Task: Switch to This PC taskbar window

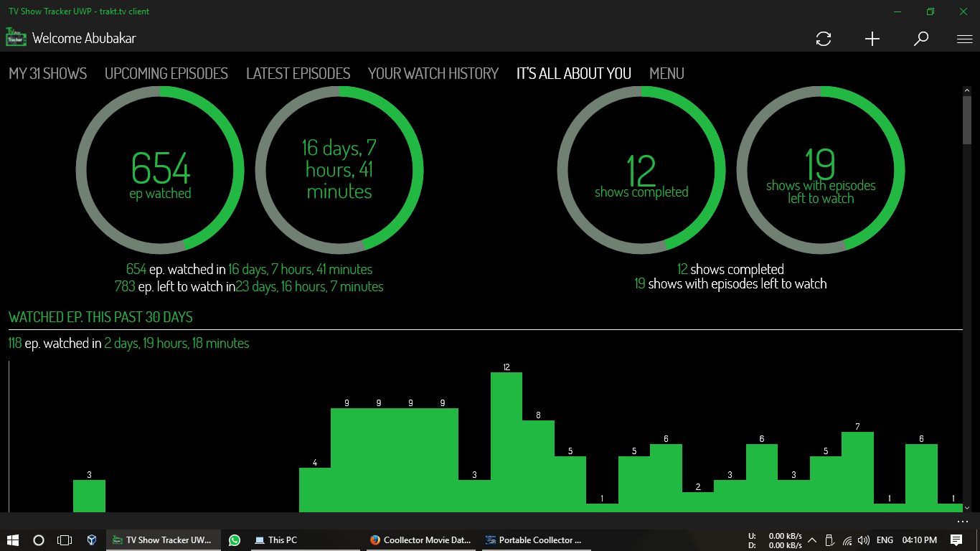Action: tap(306, 540)
